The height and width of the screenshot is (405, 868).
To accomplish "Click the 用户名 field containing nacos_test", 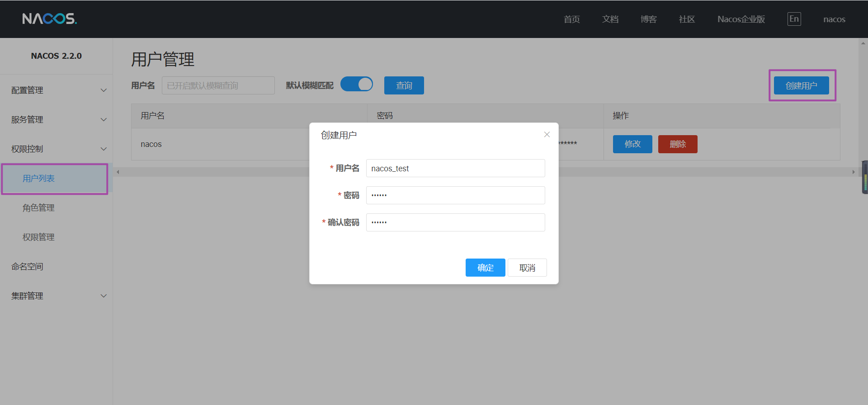I will [x=455, y=168].
